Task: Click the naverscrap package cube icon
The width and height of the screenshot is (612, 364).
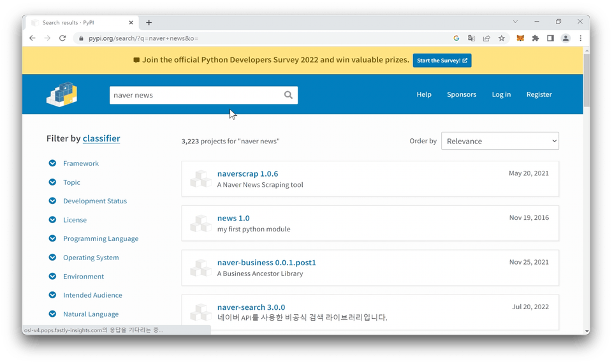Action: pyautogui.click(x=201, y=179)
